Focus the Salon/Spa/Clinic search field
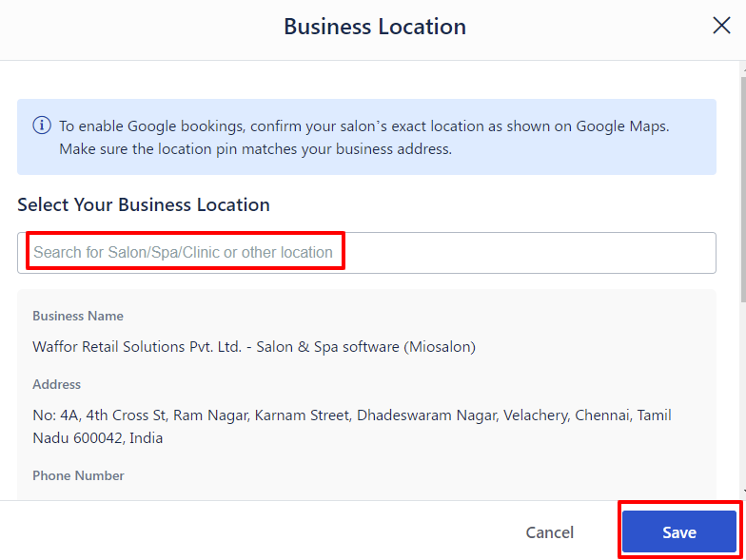 pos(366,253)
